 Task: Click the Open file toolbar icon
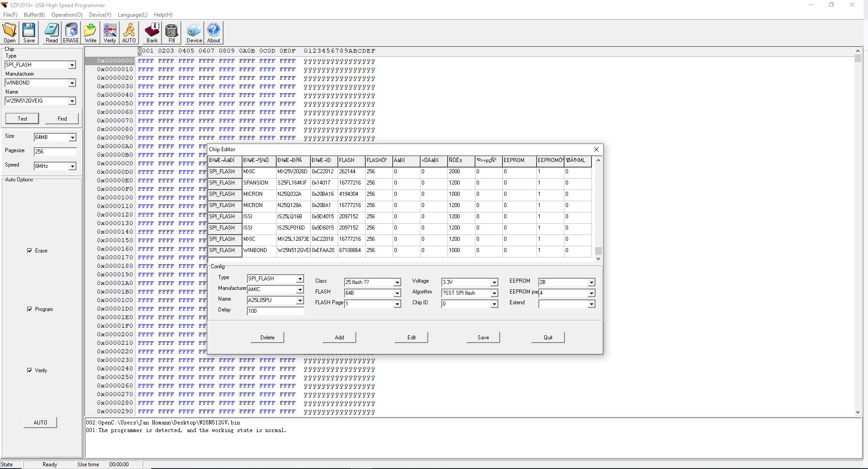point(10,33)
